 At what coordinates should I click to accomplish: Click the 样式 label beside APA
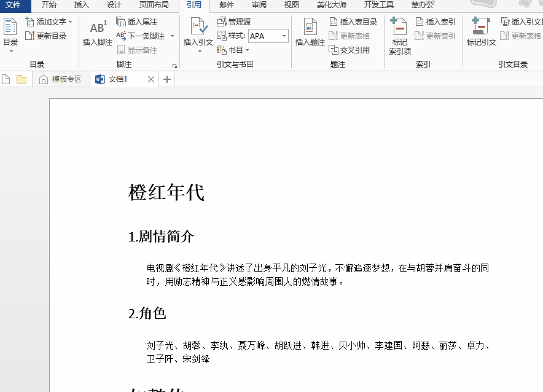[x=237, y=36]
